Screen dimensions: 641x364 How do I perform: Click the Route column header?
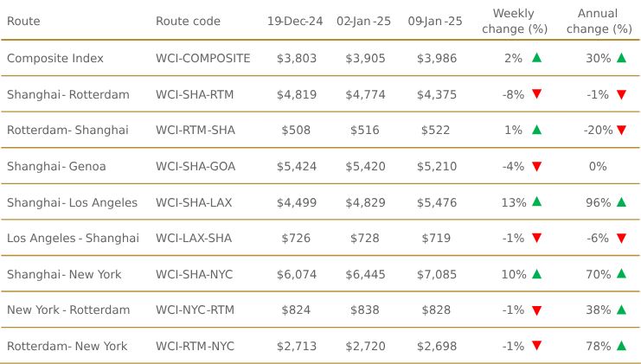coord(23,21)
